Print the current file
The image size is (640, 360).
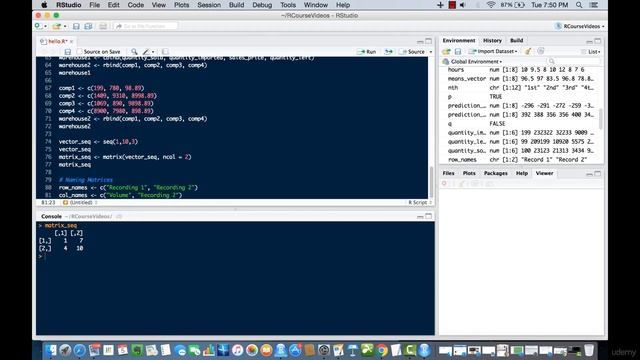tap(103, 26)
